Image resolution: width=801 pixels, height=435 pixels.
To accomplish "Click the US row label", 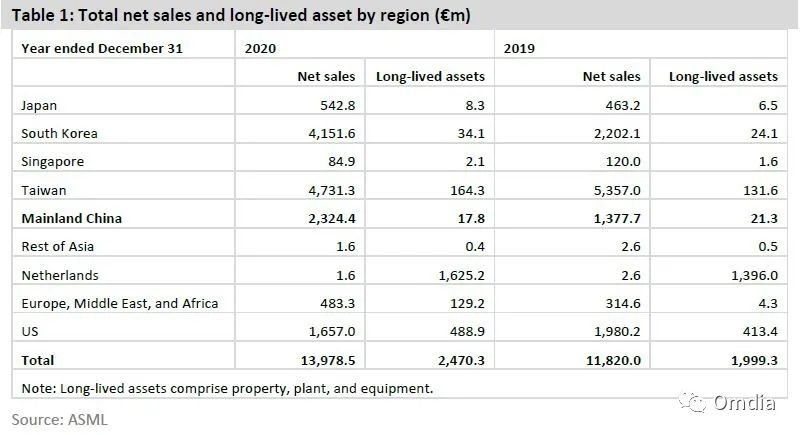I will coord(30,331).
